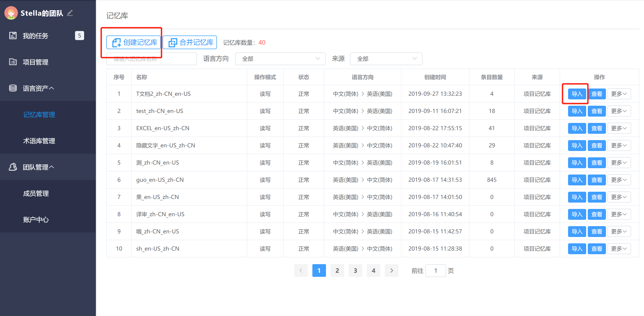Screen dimensions: 644x316
Task: Open 账户中心 from the sidebar
Action: pos(36,219)
